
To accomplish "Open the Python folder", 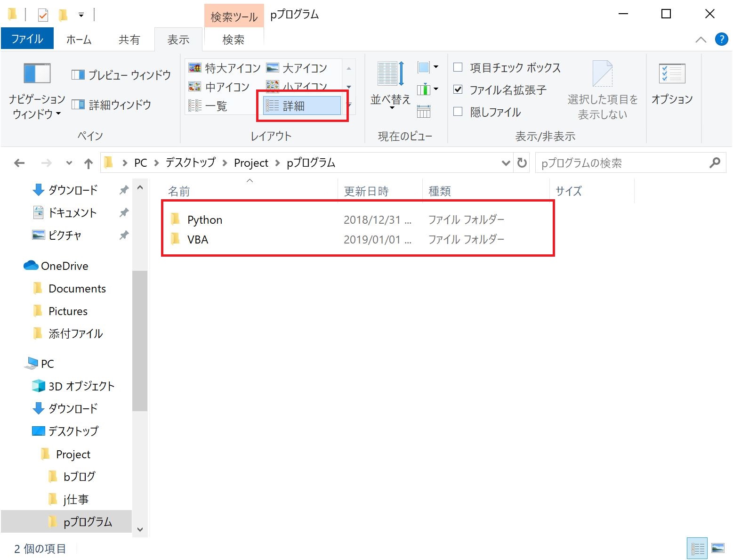I will [205, 219].
